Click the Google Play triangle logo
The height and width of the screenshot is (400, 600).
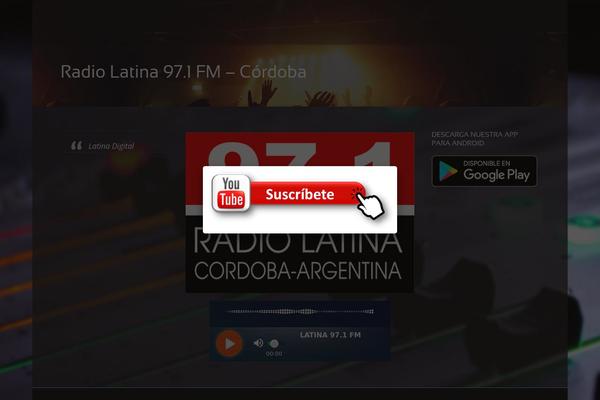pyautogui.click(x=448, y=171)
